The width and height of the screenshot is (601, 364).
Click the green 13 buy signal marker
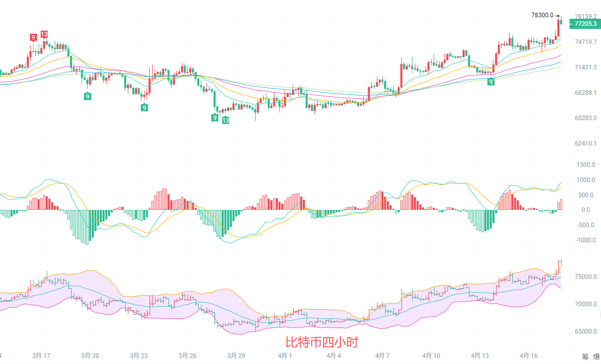click(x=225, y=120)
